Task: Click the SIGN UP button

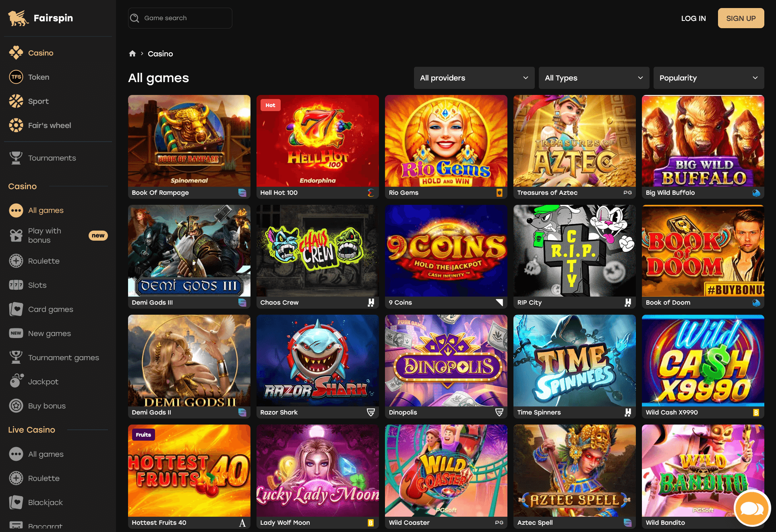Action: pyautogui.click(x=741, y=18)
